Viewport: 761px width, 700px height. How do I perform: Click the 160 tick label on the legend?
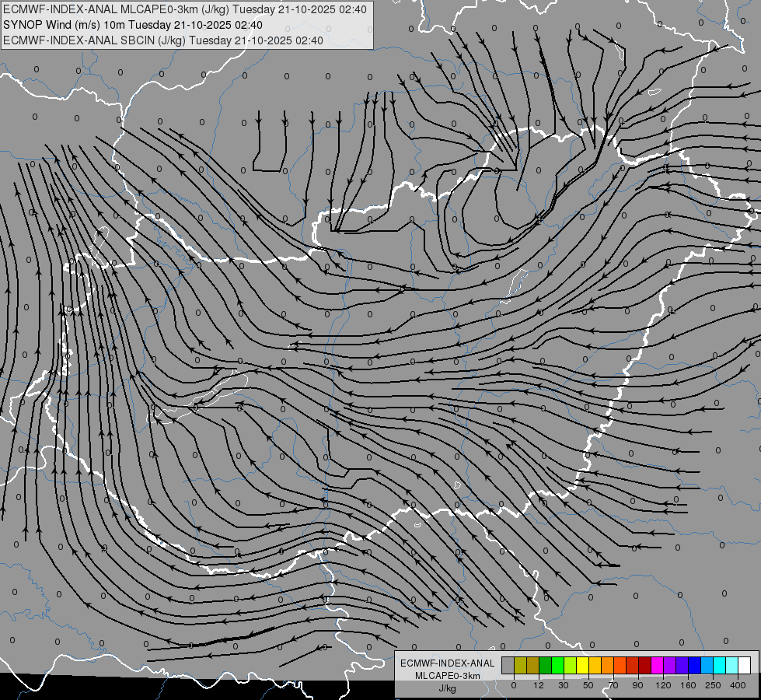tap(688, 685)
